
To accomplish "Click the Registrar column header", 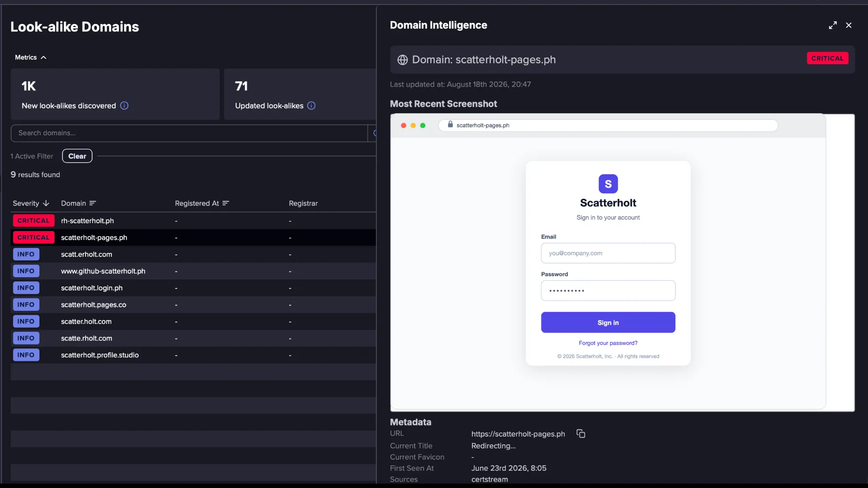I will click(303, 203).
